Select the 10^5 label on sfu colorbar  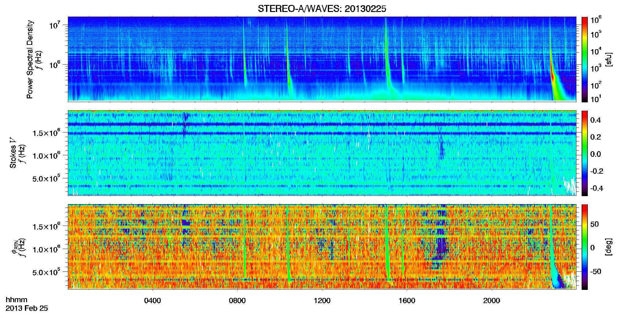click(596, 34)
